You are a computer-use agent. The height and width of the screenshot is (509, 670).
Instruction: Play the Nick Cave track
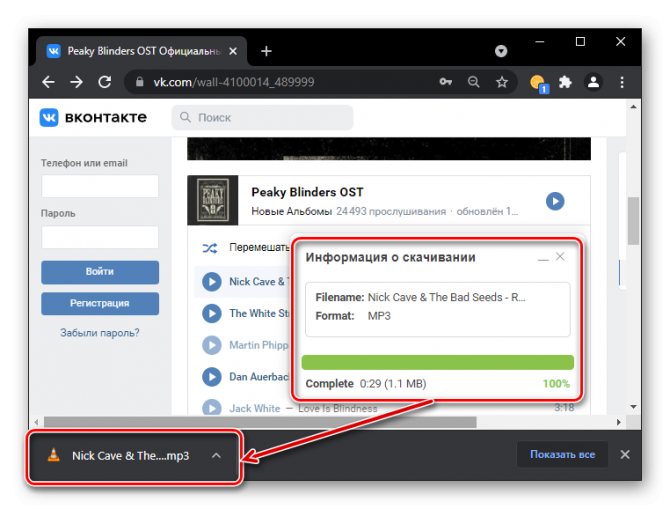212,282
